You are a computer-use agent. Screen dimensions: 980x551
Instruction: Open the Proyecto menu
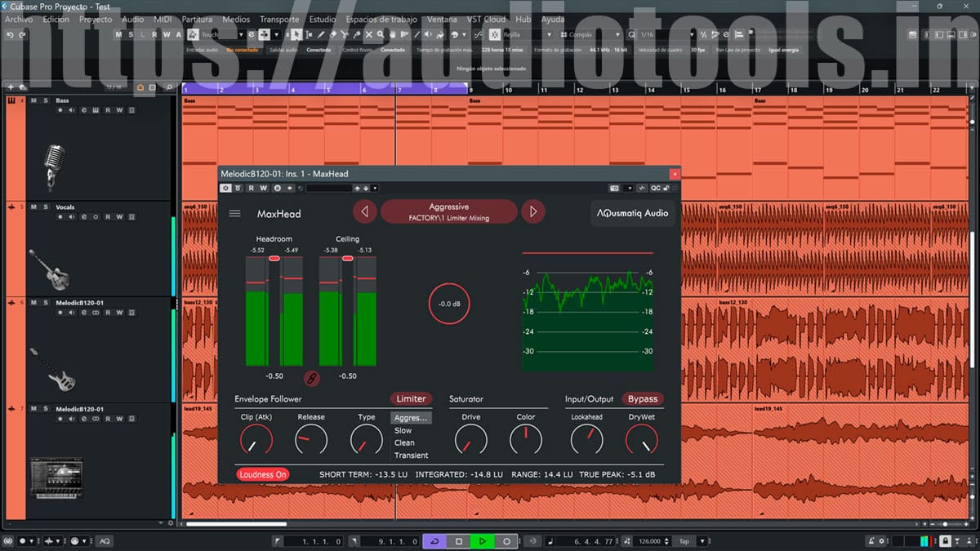point(96,19)
